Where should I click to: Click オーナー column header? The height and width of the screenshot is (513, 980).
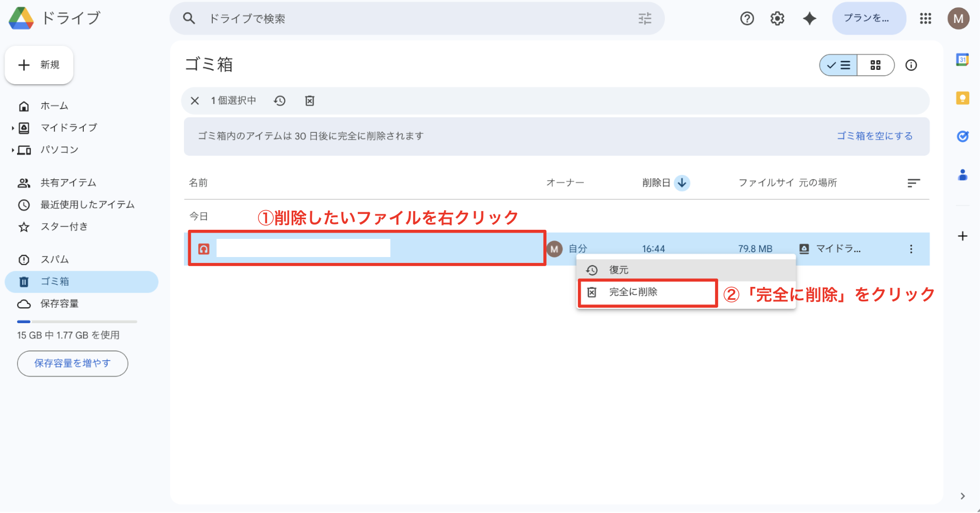565,183
